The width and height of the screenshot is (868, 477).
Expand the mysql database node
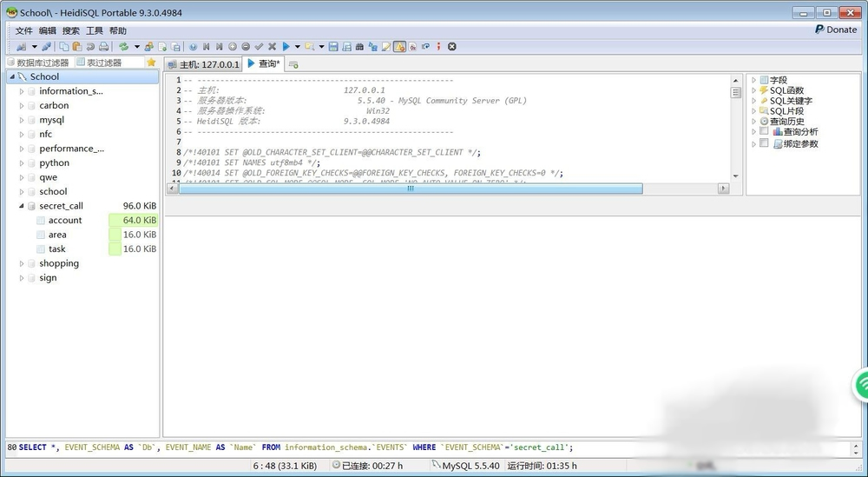[x=22, y=120]
